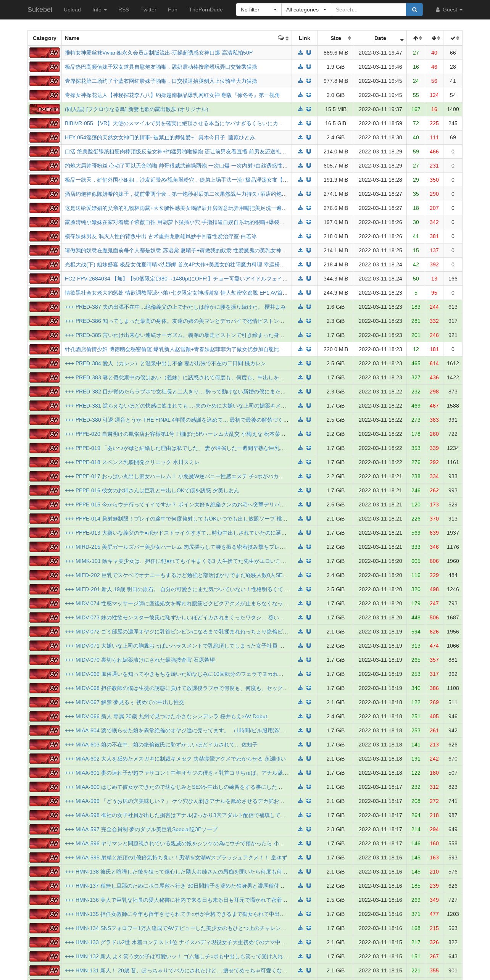This screenshot has height=980, width=490.
Task: Download torrent file for MIAA-604
Action: (301, 730)
